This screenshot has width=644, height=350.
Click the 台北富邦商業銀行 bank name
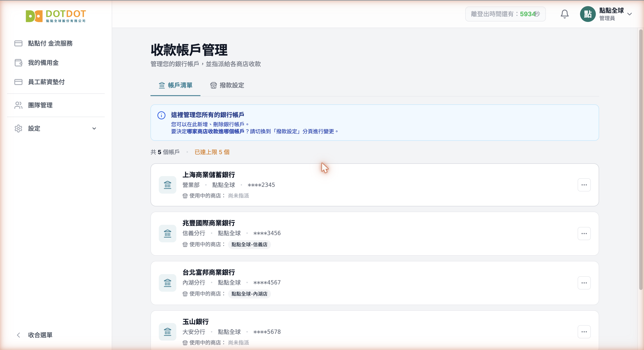point(209,272)
